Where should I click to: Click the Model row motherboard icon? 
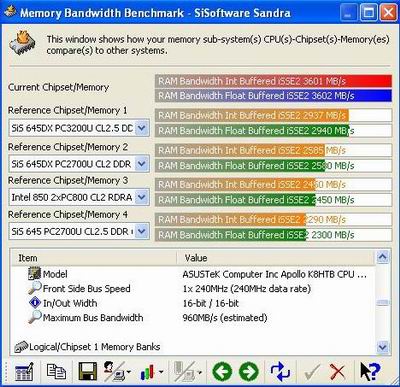(x=34, y=274)
